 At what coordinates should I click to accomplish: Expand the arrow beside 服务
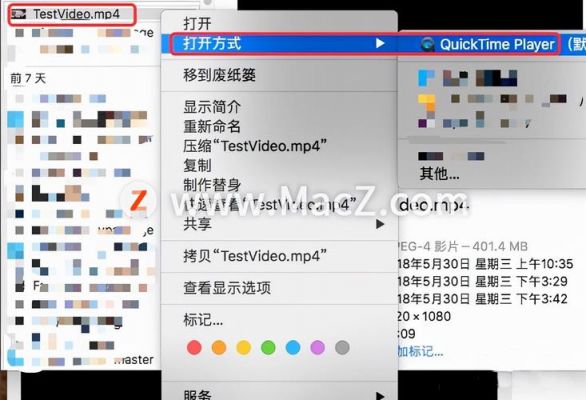[x=380, y=396]
